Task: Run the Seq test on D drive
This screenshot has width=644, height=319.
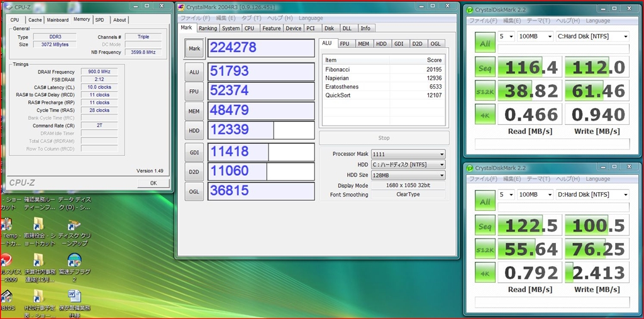Action: (x=484, y=226)
